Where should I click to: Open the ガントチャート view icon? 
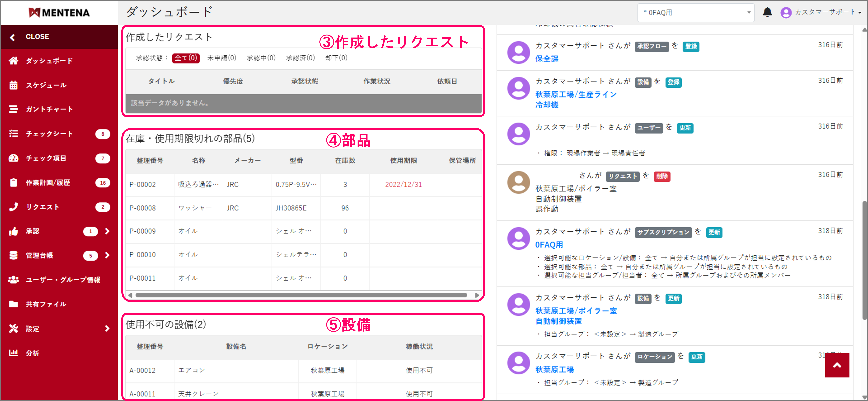pos(14,109)
